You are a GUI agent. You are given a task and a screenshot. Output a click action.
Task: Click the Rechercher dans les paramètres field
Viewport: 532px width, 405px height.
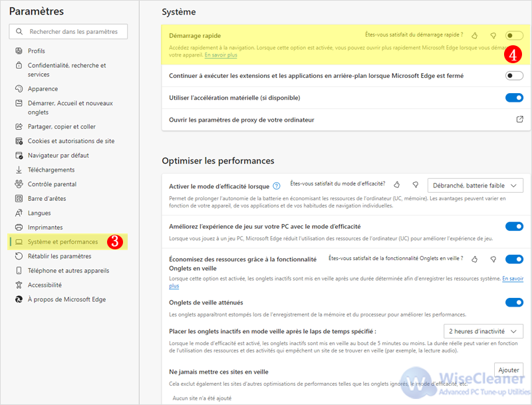pos(68,31)
